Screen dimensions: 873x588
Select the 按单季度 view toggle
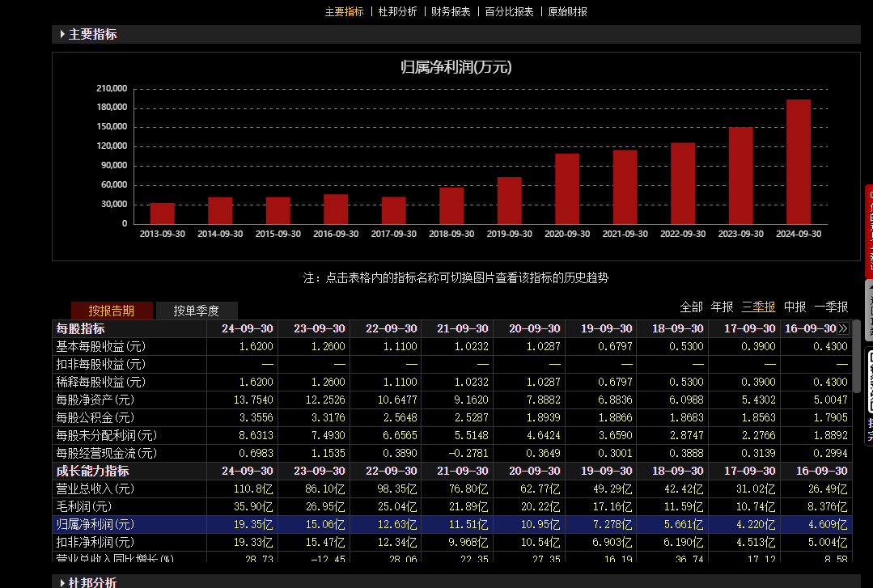click(x=197, y=311)
